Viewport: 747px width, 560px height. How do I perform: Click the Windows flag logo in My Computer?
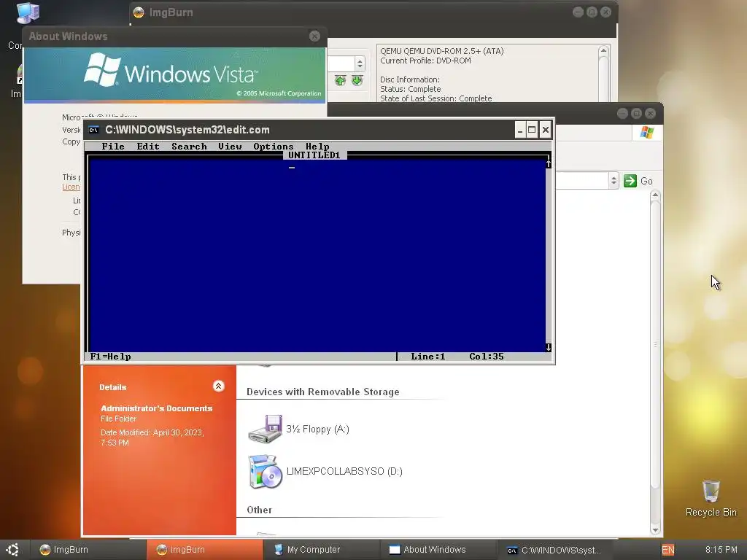[646, 133]
